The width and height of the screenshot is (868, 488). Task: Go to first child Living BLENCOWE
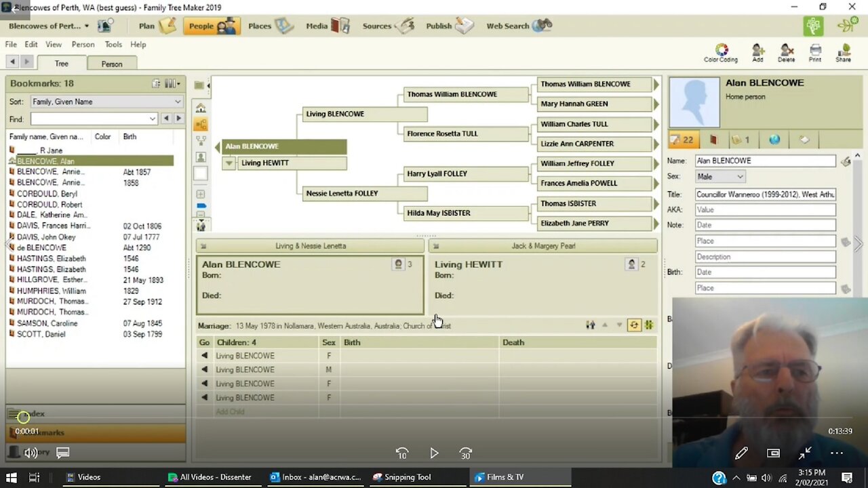204,356
